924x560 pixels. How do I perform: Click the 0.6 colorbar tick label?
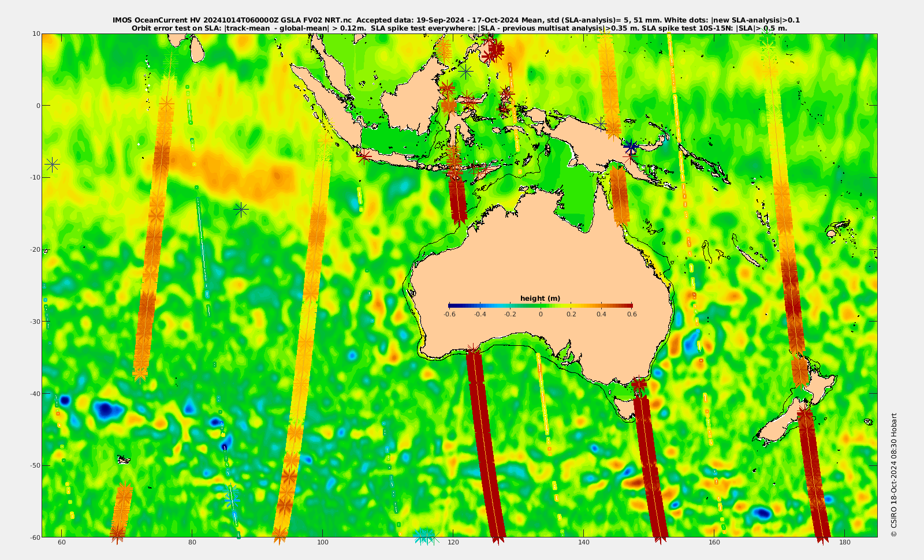(632, 315)
